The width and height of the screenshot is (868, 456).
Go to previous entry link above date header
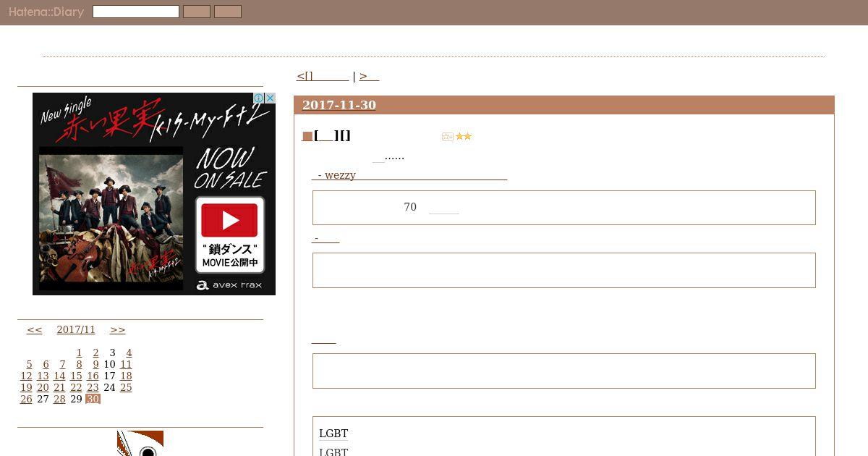tap(323, 76)
